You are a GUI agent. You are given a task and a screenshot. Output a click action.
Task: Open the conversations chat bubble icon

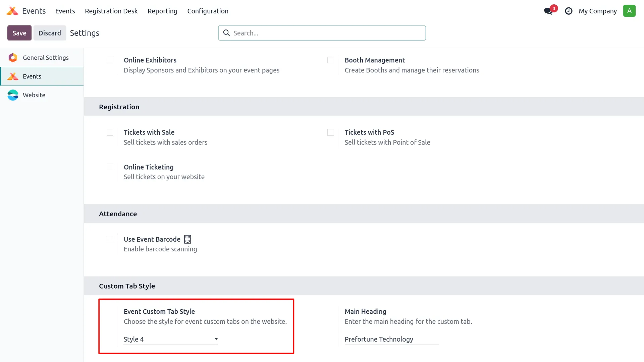548,11
